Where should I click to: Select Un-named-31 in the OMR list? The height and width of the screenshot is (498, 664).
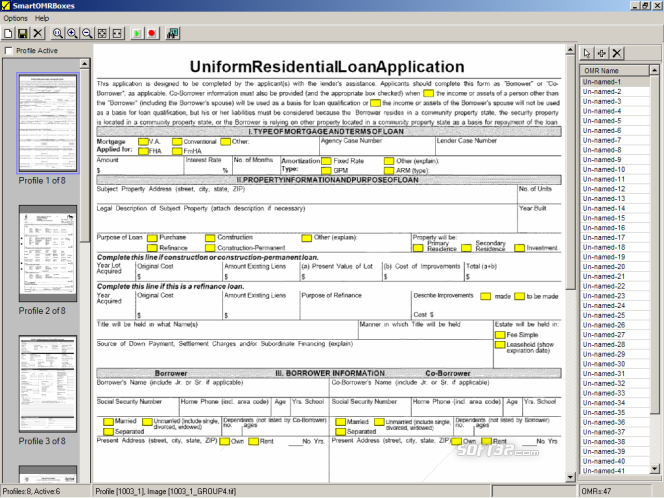[615, 374]
